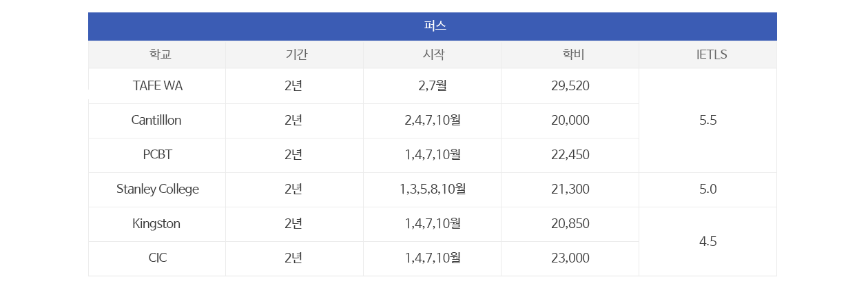This screenshot has height=288, width=868.
Task: Click the Stanley College school cell
Action: coord(157,189)
